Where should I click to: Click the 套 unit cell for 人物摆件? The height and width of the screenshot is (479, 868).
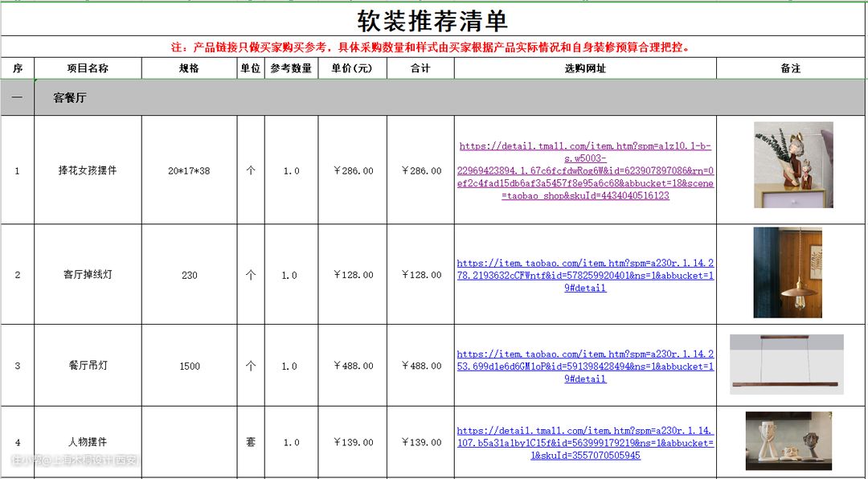tap(251, 443)
